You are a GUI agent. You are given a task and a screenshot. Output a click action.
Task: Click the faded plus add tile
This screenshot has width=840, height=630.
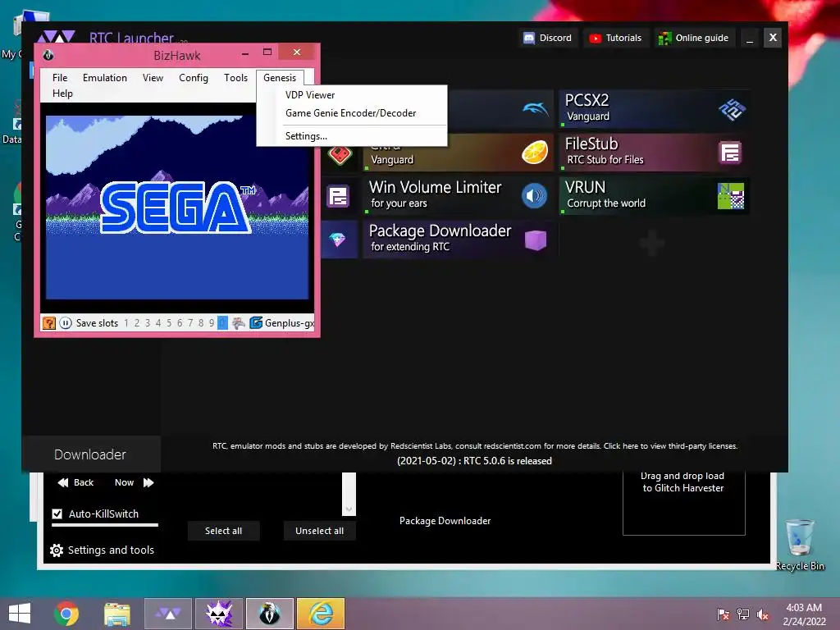coord(652,243)
